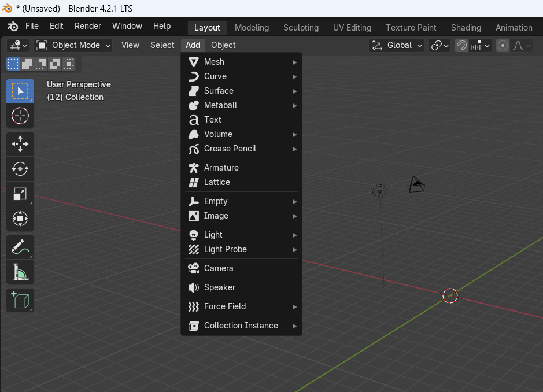
Task: Open the Help menu
Action: pyautogui.click(x=162, y=27)
